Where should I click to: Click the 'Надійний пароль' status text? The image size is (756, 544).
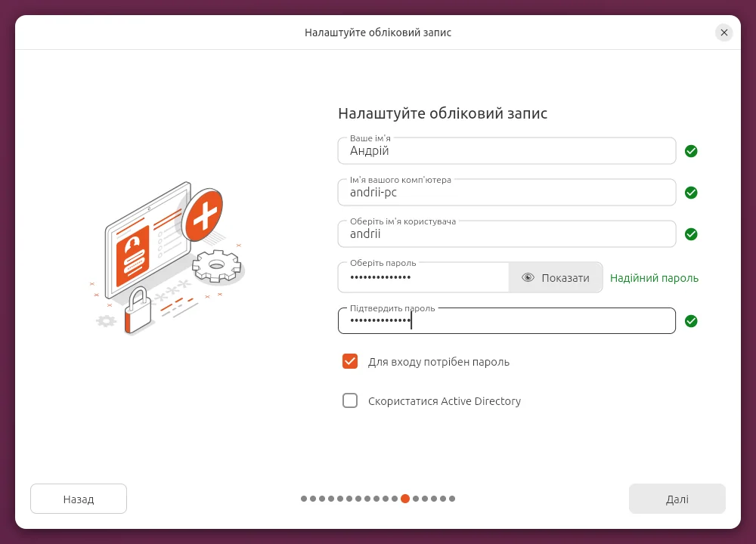[x=654, y=278]
